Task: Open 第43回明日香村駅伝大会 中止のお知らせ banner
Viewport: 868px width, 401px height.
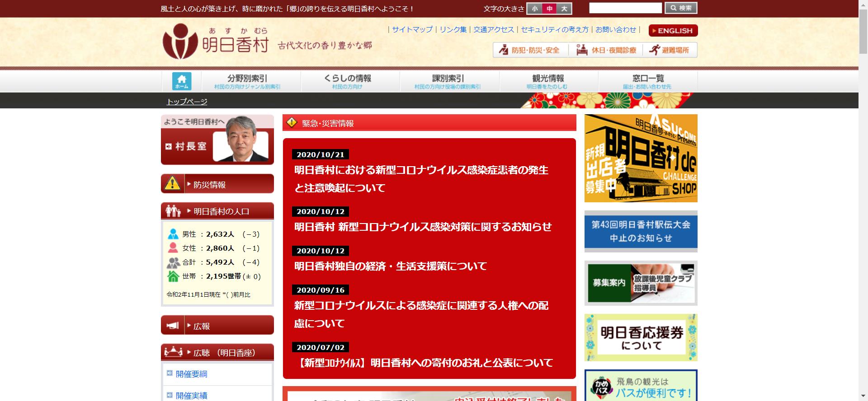Action: pos(641,231)
